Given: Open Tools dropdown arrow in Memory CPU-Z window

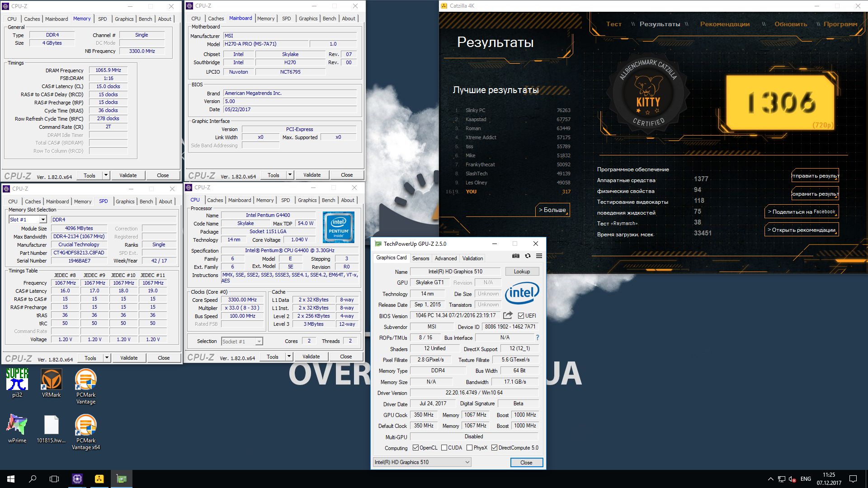Looking at the screenshot, I should click(x=106, y=175).
